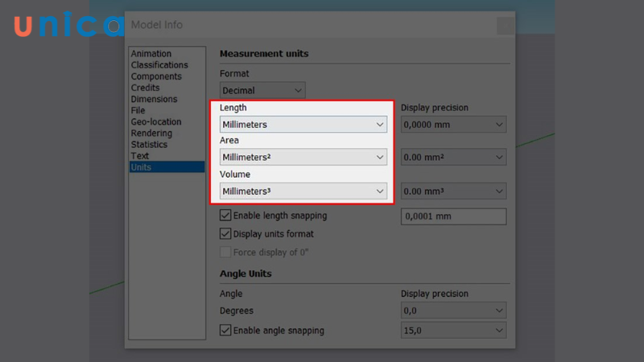Select Classifications in the sidebar list
The image size is (644, 362).
pyautogui.click(x=159, y=65)
